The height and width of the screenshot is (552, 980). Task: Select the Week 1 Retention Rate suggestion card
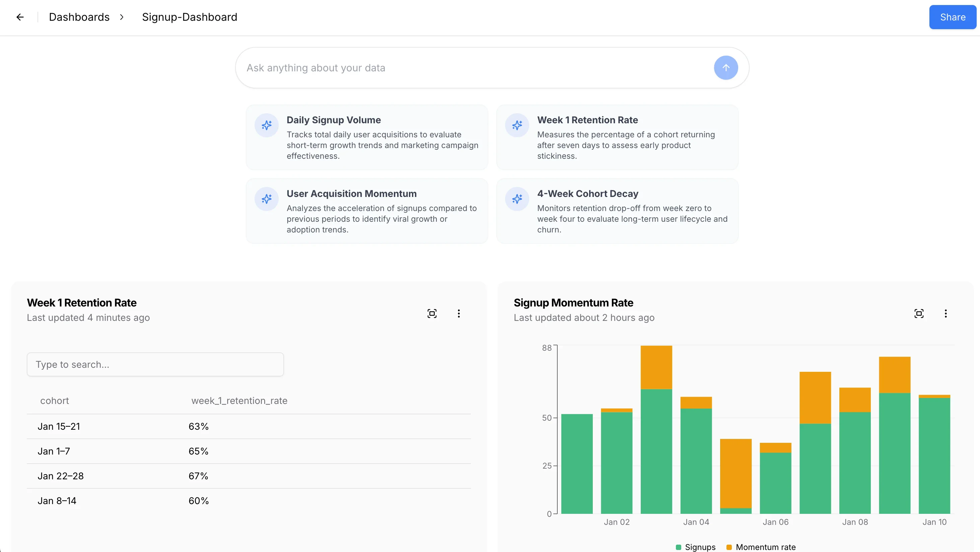coord(617,137)
